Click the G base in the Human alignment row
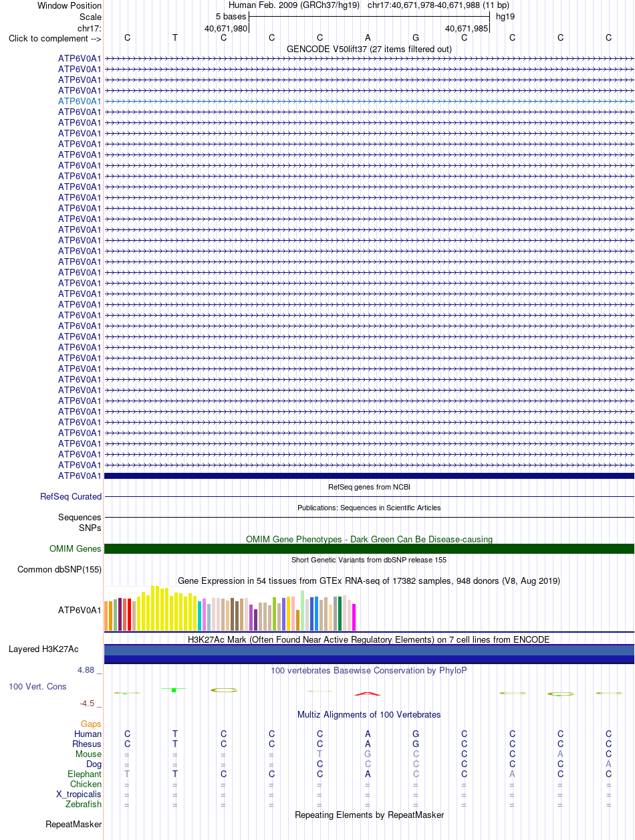This screenshot has height=840, width=635. tap(416, 734)
